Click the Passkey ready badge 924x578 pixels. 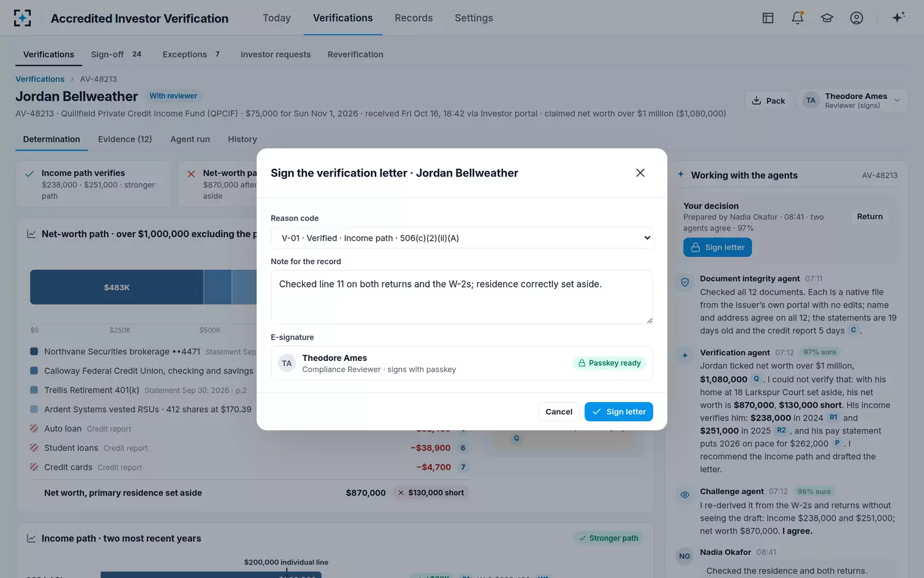609,363
